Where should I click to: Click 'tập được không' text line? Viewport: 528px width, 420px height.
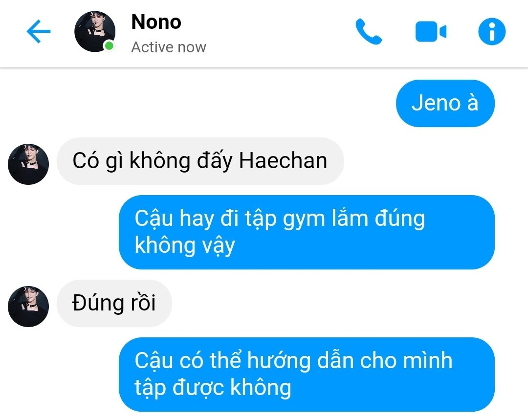[213, 387]
